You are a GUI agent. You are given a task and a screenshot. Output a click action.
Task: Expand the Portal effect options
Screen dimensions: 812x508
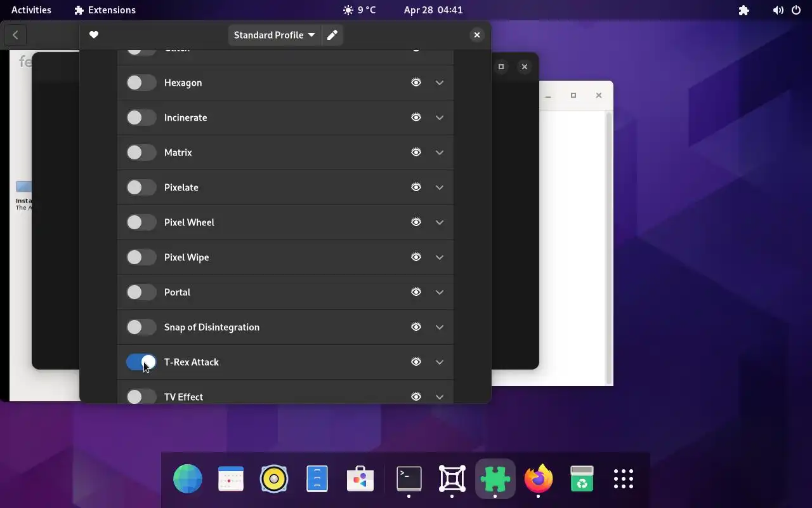tap(440, 292)
